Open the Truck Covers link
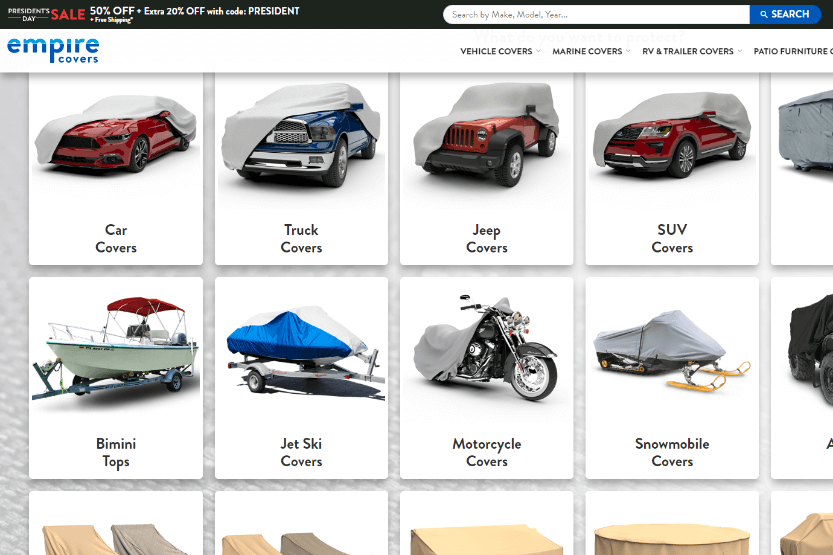Image resolution: width=833 pixels, height=555 pixels. 301,238
